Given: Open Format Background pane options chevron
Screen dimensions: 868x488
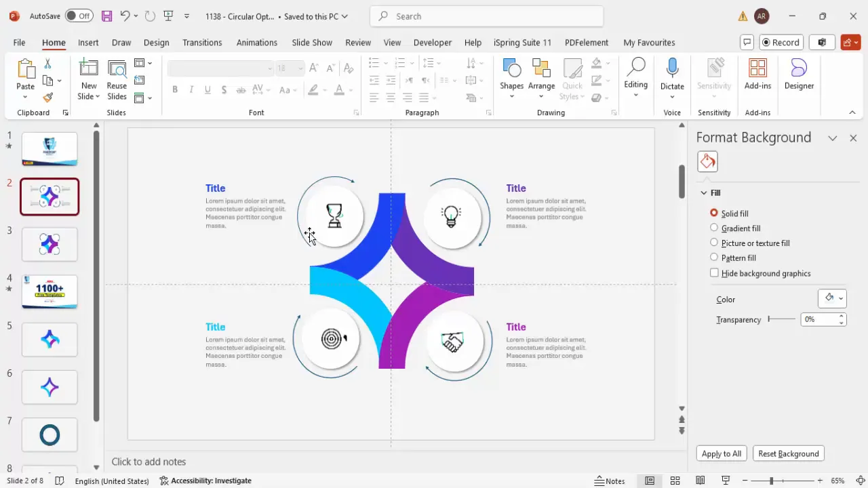Looking at the screenshot, I should coord(833,138).
